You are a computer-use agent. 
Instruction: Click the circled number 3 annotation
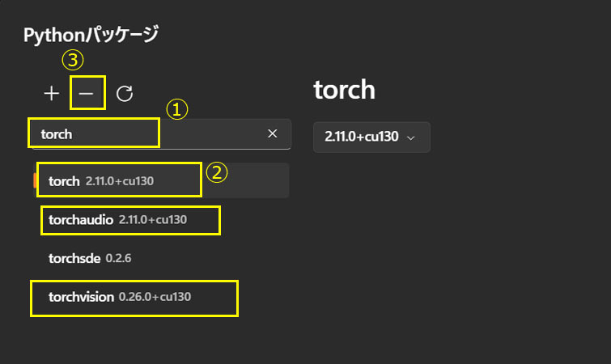coord(74,61)
